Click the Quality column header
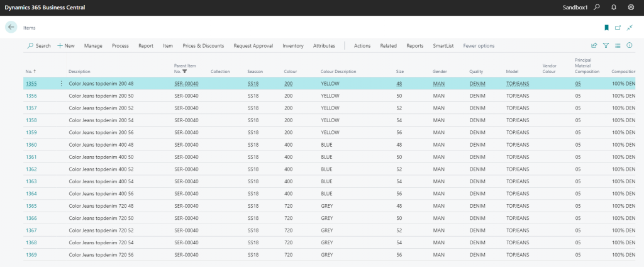 point(476,72)
